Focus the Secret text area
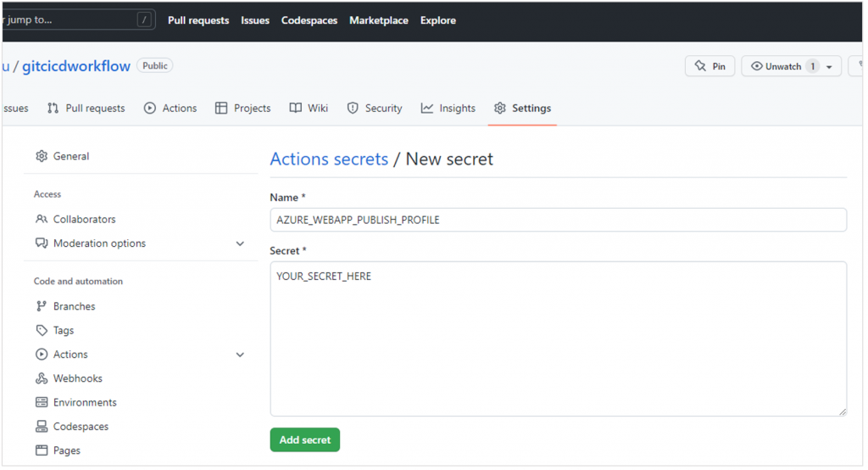The height and width of the screenshot is (470, 868). (x=558, y=339)
